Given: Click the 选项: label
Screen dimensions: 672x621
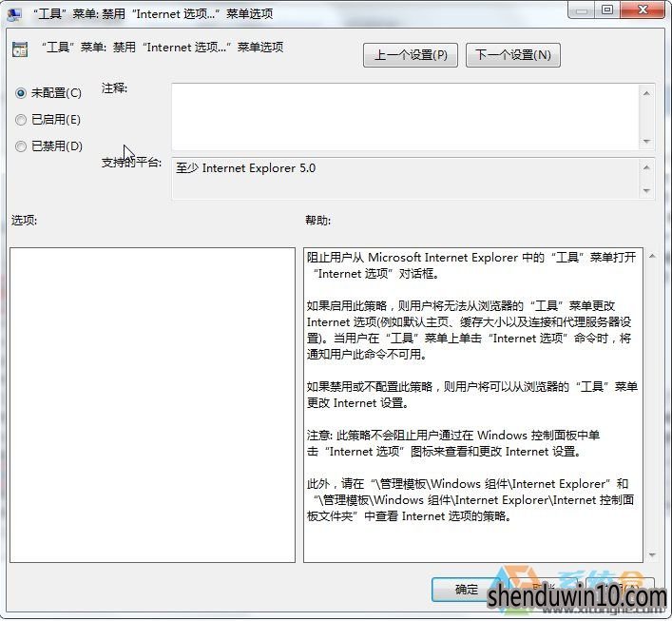Looking at the screenshot, I should coord(25,221).
